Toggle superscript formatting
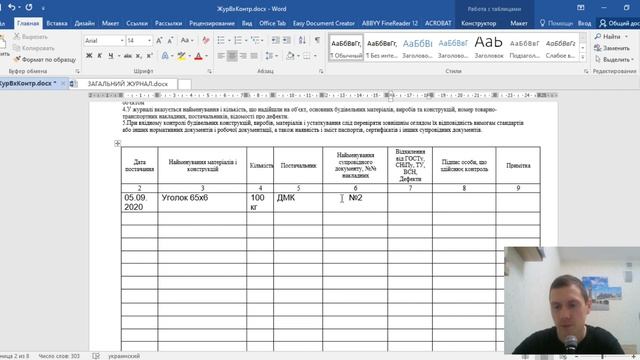This screenshot has height=360, width=640. 149,56
